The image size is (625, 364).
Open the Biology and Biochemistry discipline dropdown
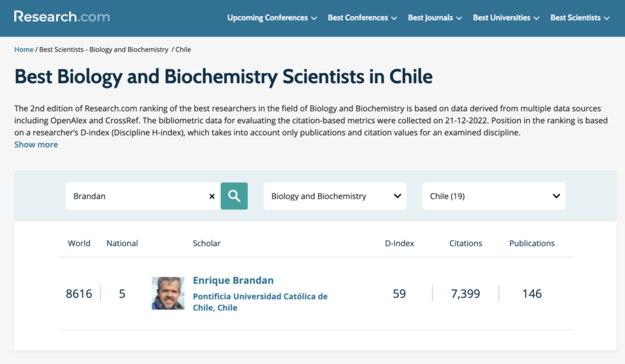[334, 196]
